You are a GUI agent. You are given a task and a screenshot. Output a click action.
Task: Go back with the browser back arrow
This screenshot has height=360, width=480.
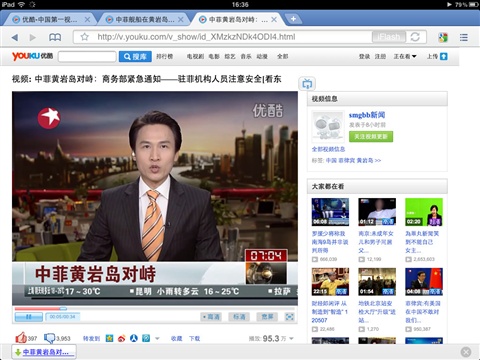tap(15, 37)
